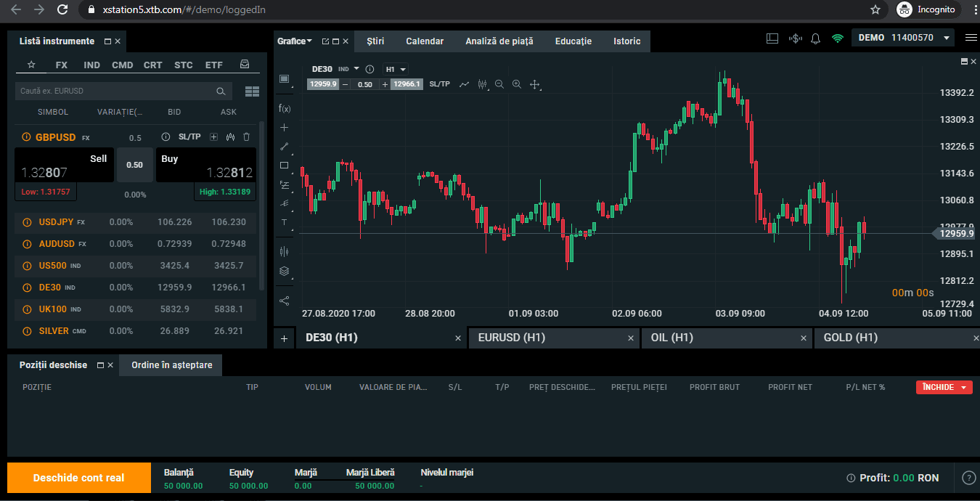Click the zoom out magnifier on the chart
The height and width of the screenshot is (501, 980).
pyautogui.click(x=499, y=84)
